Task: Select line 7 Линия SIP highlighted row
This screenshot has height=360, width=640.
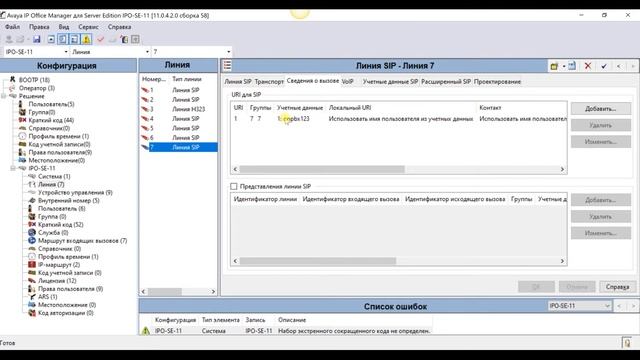Action: (178, 147)
